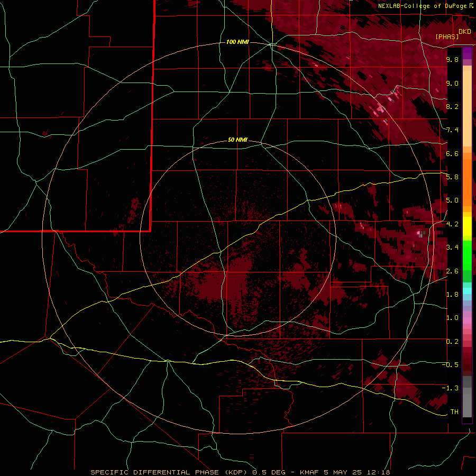Click the [PHAS] label above color bar

tap(447, 37)
